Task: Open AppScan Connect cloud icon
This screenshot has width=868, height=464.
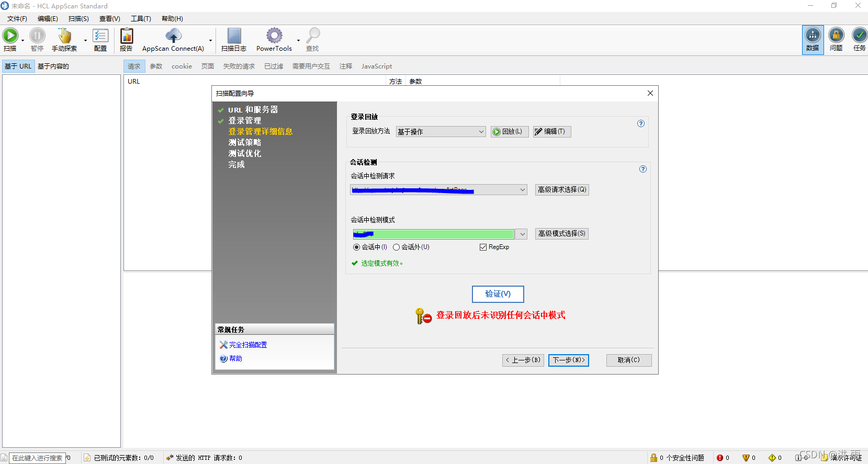Action: click(x=173, y=36)
